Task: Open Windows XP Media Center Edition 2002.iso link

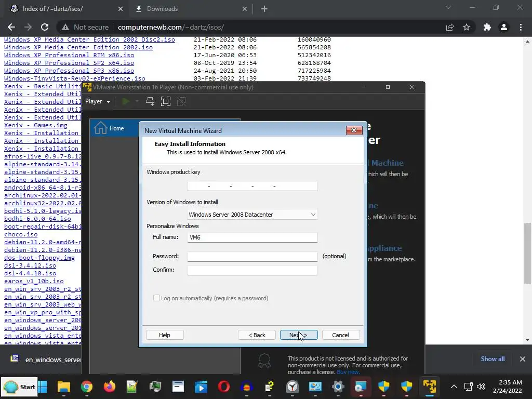Action: coord(78,47)
